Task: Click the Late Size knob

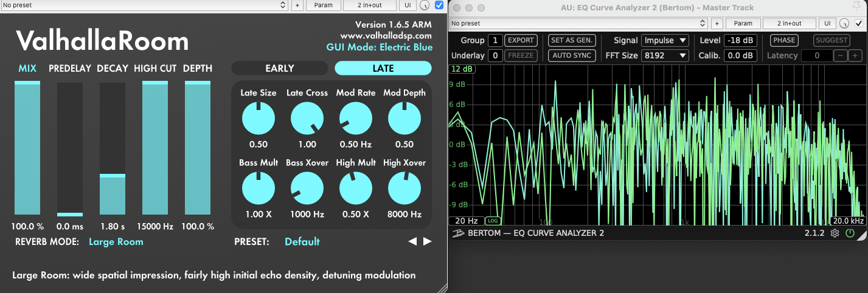Action: (x=259, y=119)
